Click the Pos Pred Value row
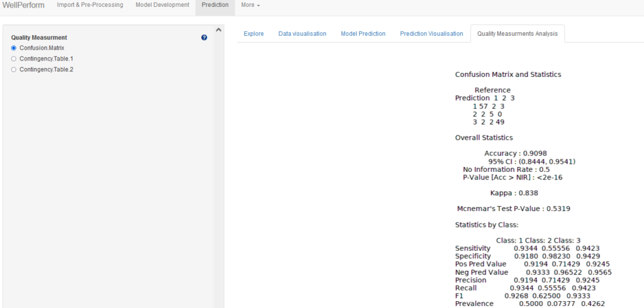The width and height of the screenshot is (644, 308). pyautogui.click(x=532, y=264)
